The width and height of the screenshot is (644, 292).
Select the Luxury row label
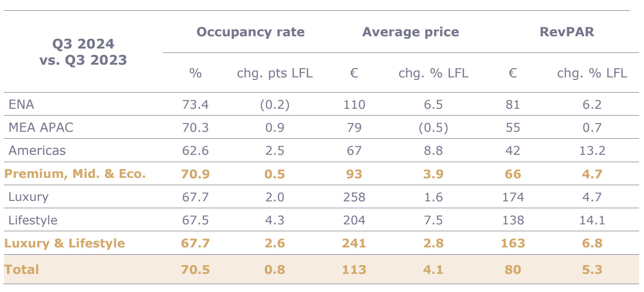click(x=28, y=197)
